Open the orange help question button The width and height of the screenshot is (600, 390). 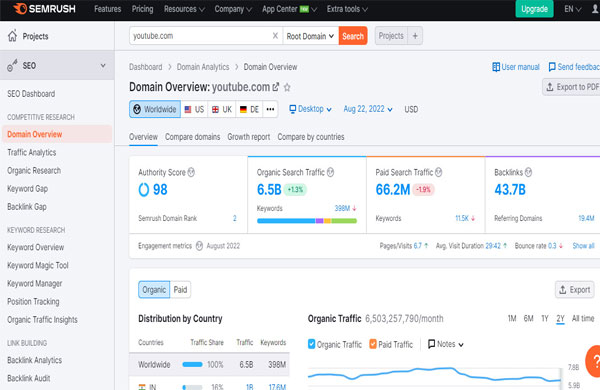[x=593, y=361]
